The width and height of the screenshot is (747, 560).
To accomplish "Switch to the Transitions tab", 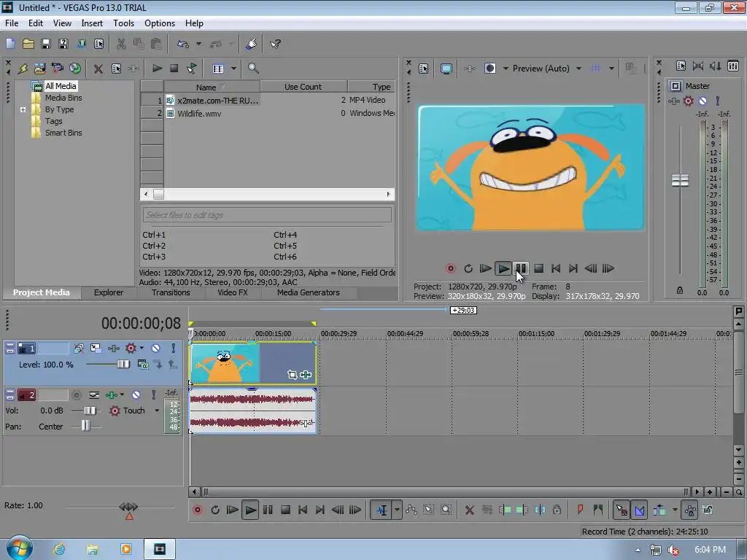I will pos(171,292).
